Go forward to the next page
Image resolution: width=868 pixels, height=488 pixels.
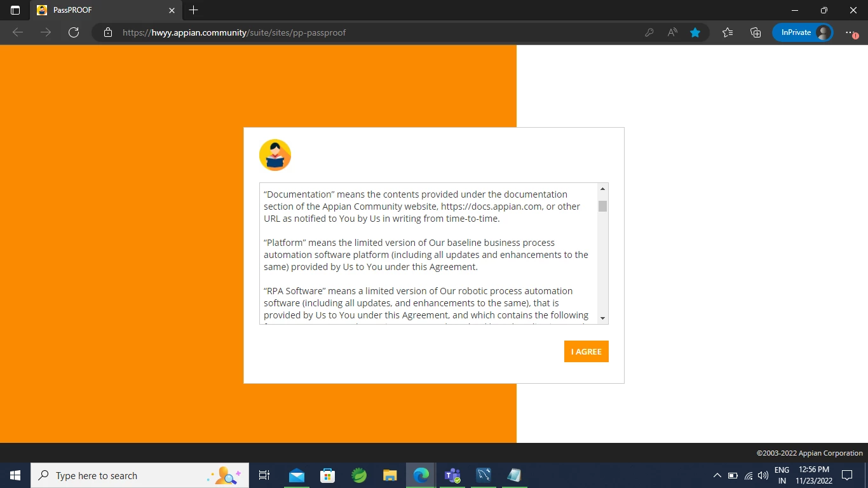click(46, 32)
